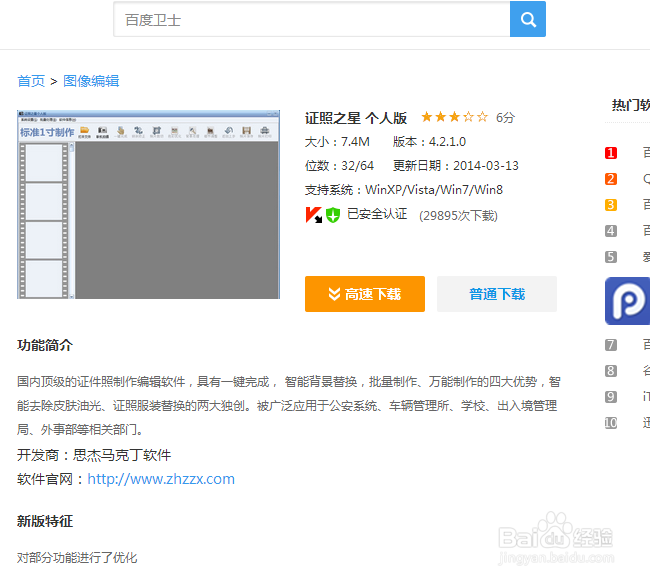
Task: Click the 功能简介 heading
Action: pyautogui.click(x=45, y=345)
